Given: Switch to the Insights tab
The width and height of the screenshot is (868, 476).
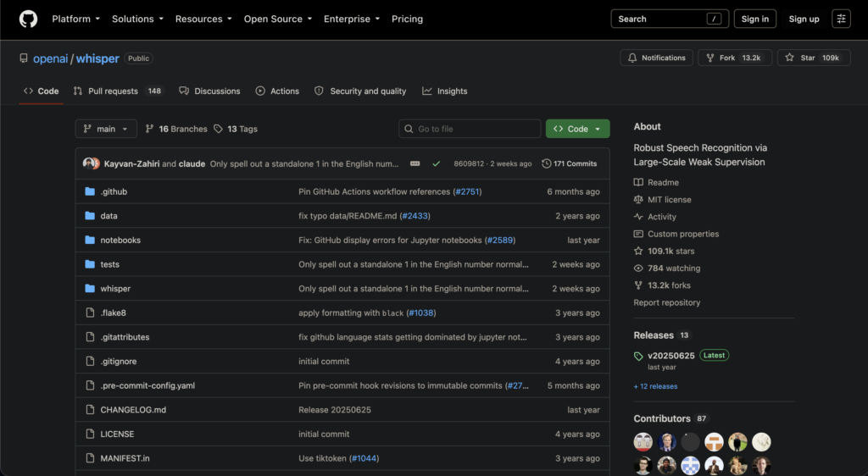Looking at the screenshot, I should coord(445,91).
